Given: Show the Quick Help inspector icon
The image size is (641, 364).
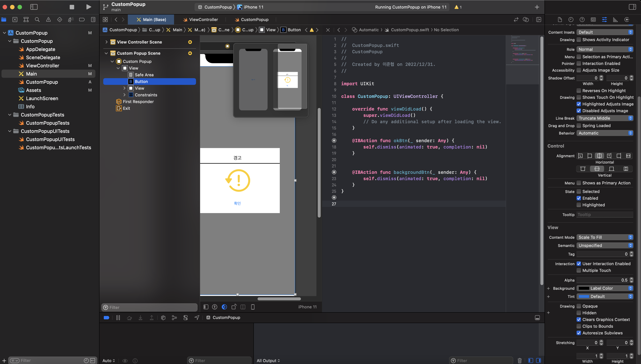Looking at the screenshot, I should click(582, 20).
